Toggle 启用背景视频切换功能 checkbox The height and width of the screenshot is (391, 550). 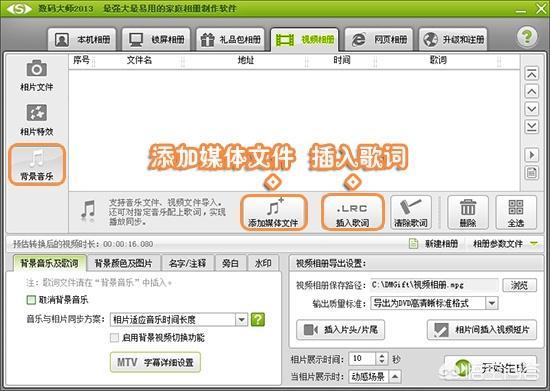115,338
